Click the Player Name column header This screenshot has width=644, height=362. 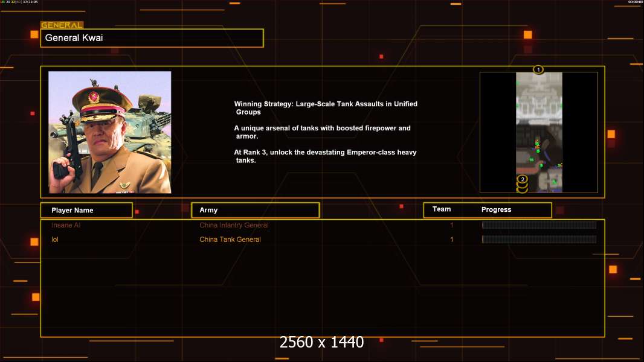click(86, 211)
